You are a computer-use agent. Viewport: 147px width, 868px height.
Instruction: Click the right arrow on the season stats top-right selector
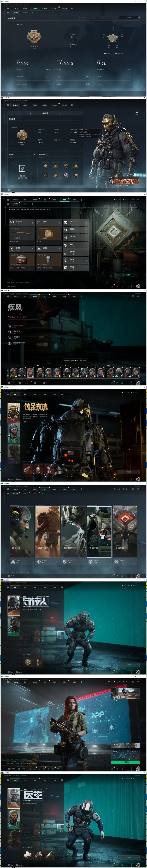pos(138,18)
